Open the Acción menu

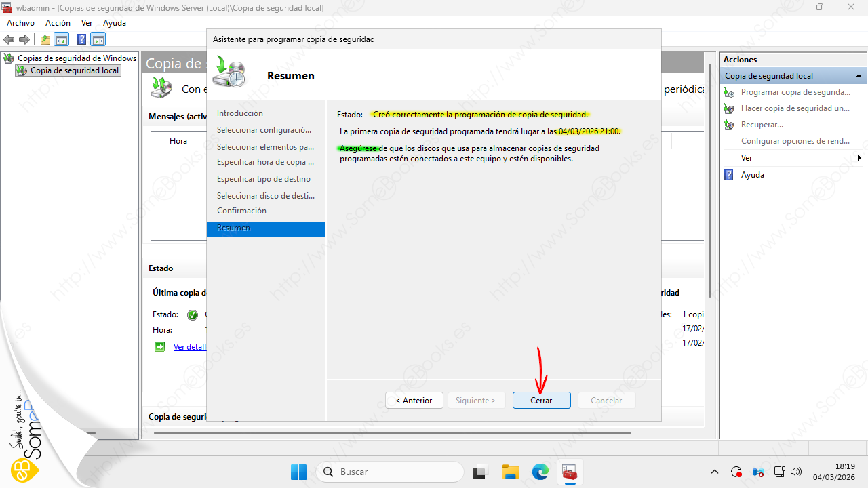point(58,23)
